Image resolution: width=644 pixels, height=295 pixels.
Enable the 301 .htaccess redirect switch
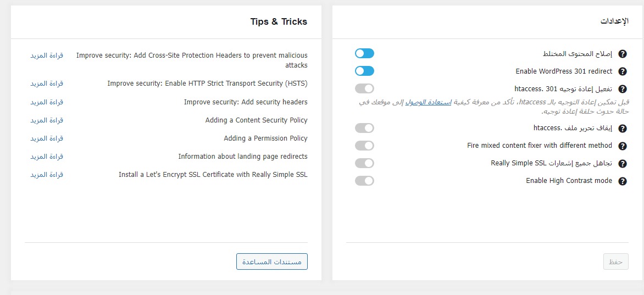click(364, 88)
